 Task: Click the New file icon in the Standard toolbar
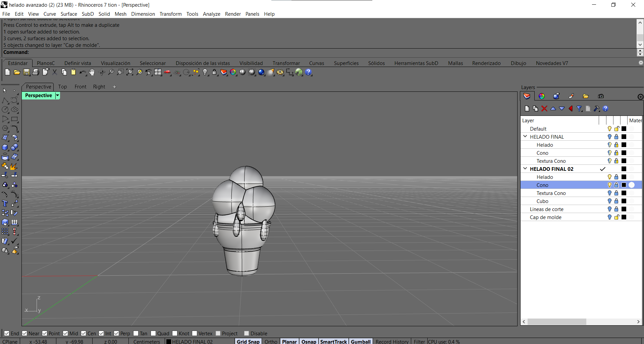click(7, 72)
